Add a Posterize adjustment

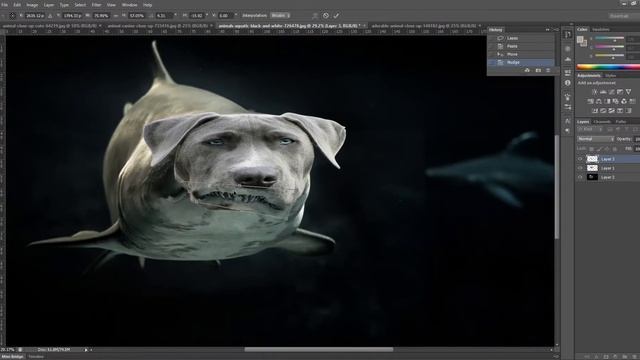603,111
